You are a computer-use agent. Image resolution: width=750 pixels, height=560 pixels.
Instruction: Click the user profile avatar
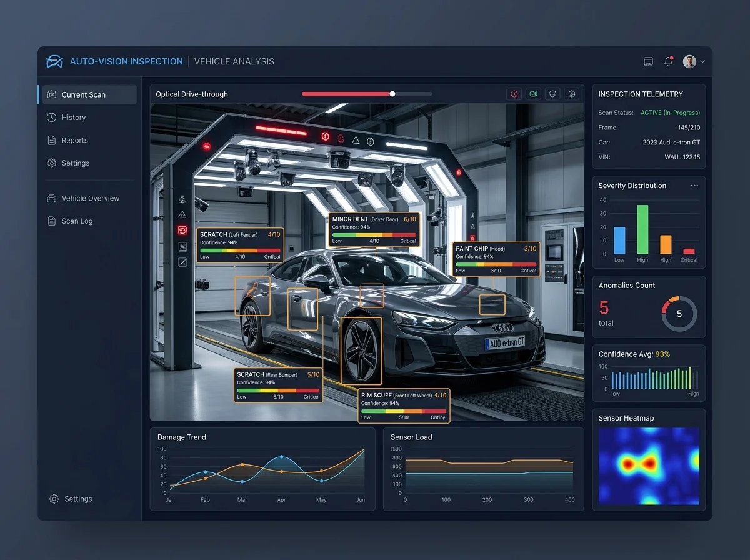(689, 61)
